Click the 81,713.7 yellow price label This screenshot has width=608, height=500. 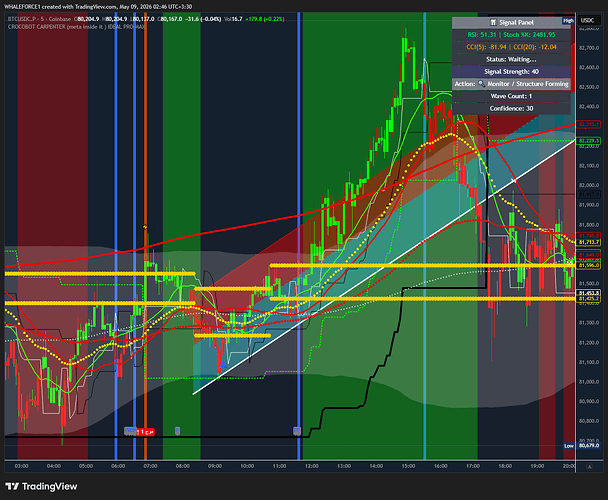589,242
